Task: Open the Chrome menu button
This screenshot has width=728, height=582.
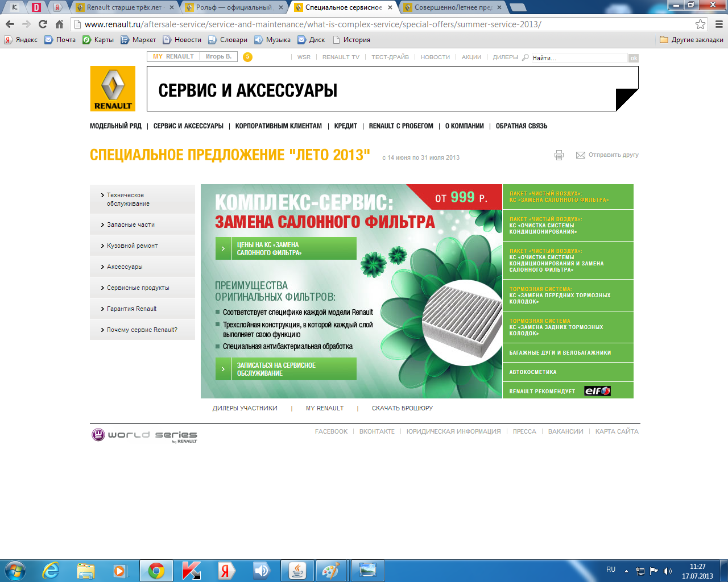Action: tap(719, 24)
